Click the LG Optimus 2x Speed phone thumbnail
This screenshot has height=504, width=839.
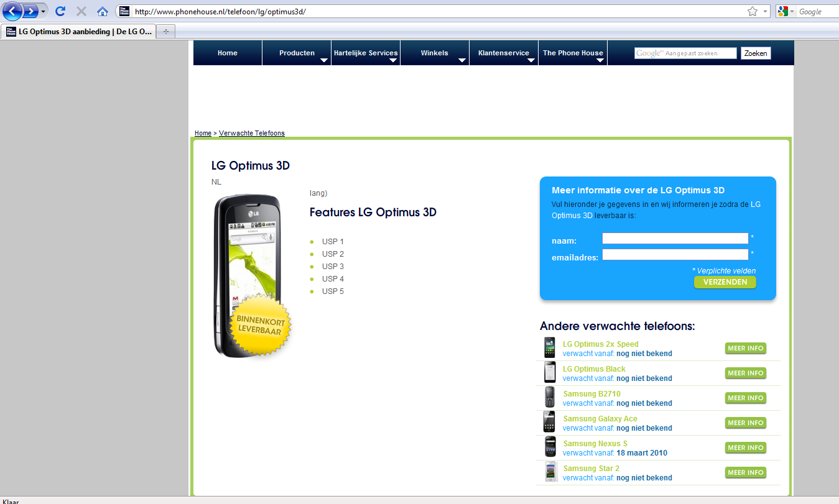(x=549, y=348)
